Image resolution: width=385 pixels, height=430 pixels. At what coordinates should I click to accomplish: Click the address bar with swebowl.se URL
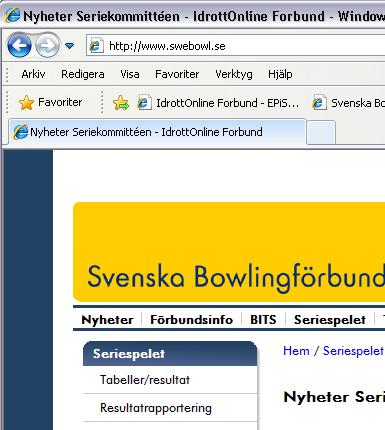click(235, 46)
